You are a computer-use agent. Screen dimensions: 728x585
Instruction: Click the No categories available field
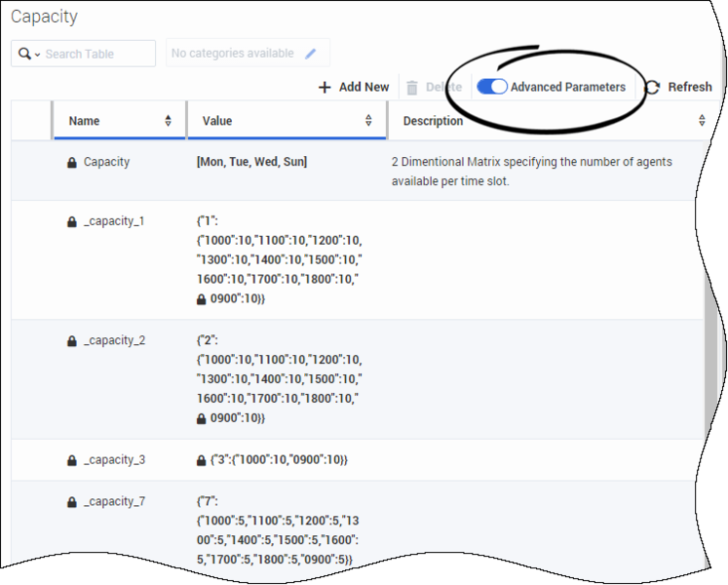(248, 53)
